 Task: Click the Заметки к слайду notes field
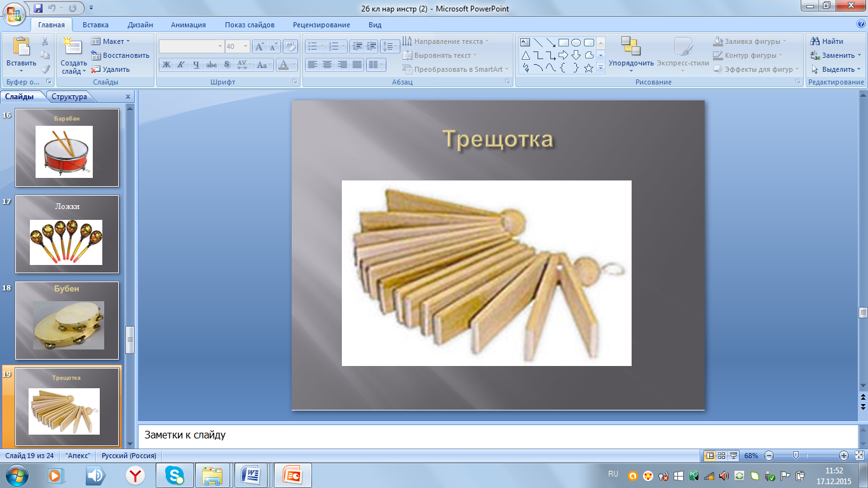[498, 436]
